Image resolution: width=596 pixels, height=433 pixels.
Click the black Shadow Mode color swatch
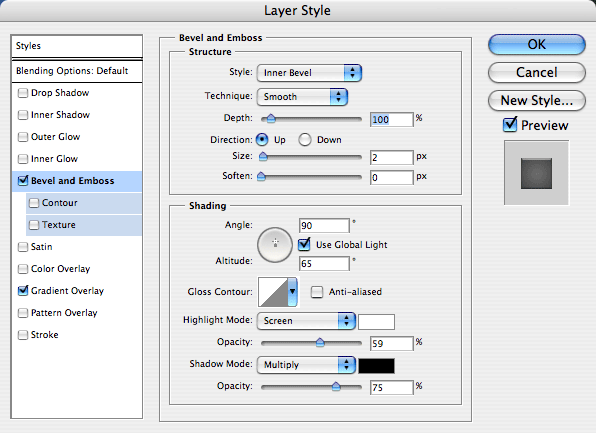coord(376,366)
